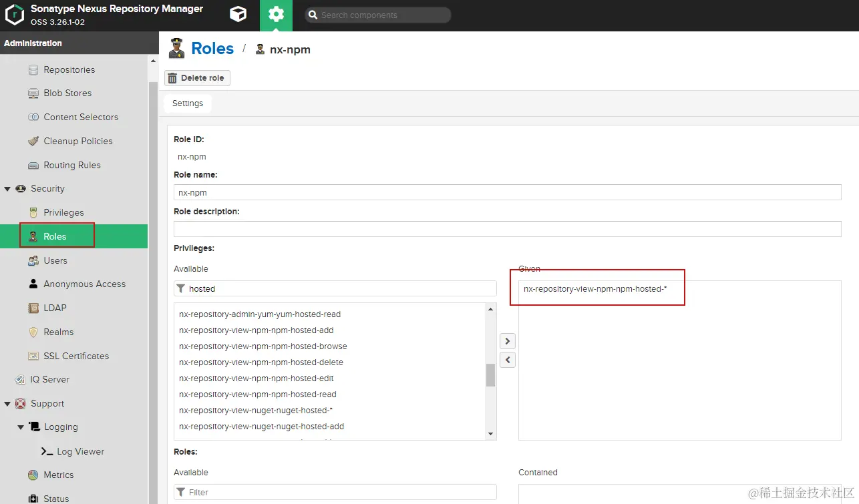The image size is (859, 504).
Task: Click the Security section icon
Action: coord(21,189)
